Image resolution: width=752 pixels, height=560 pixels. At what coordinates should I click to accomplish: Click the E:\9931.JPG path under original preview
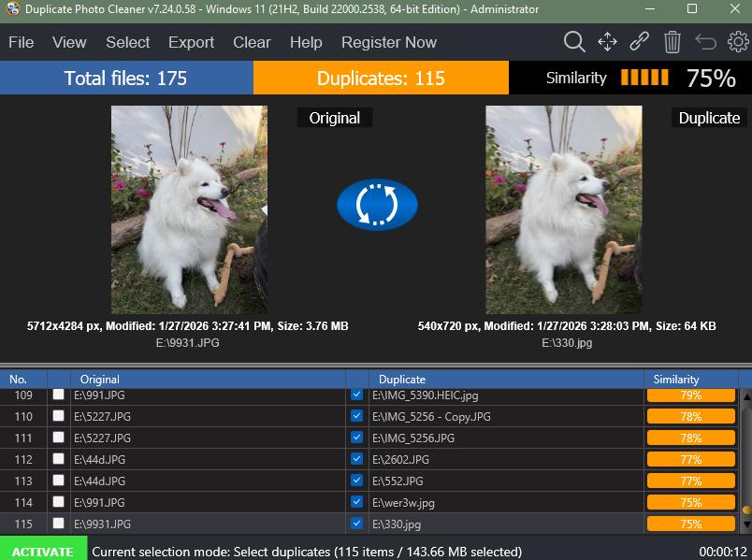pyautogui.click(x=187, y=343)
